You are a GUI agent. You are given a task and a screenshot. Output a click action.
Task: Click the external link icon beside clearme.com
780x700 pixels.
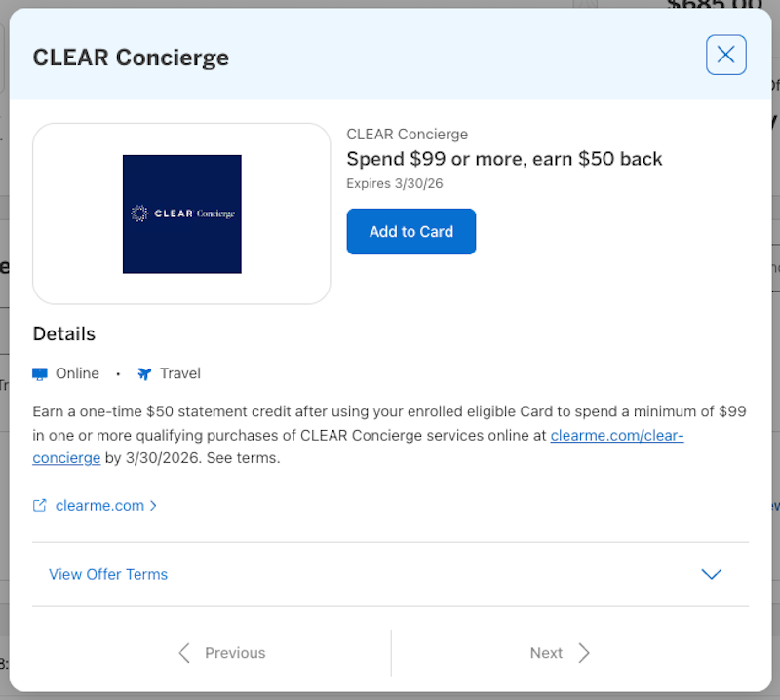pyautogui.click(x=39, y=505)
